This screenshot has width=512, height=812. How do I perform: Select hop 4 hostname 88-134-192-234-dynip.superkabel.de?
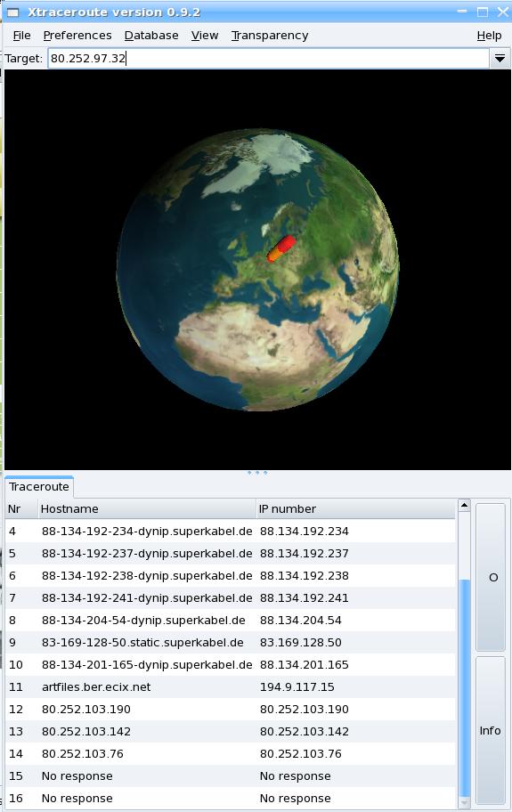point(147,532)
